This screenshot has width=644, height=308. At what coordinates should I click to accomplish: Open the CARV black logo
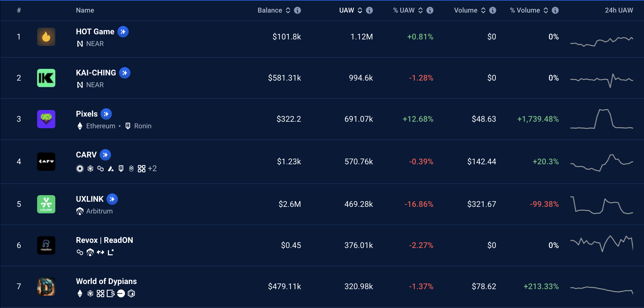(46, 162)
